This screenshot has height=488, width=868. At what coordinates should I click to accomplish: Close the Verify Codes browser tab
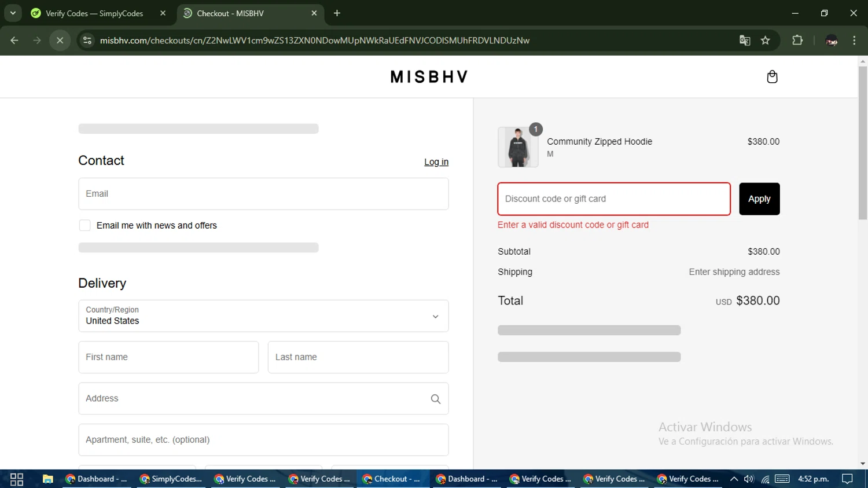pyautogui.click(x=163, y=13)
